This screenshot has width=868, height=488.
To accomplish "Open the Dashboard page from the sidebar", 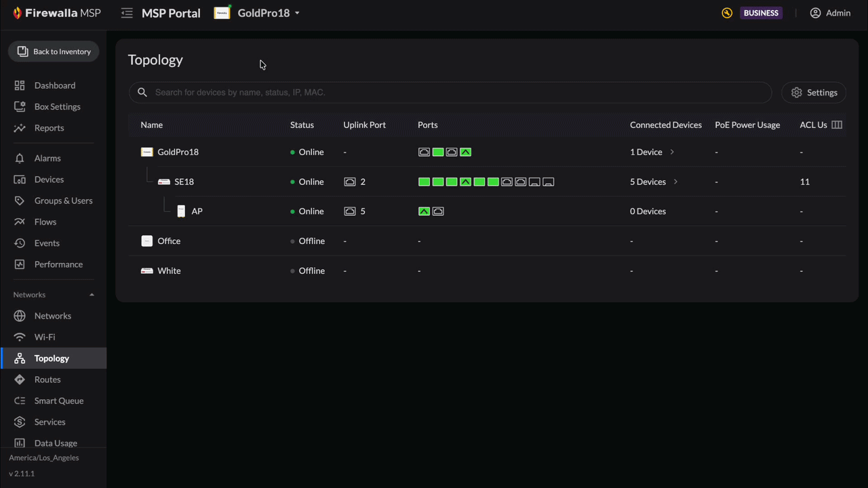I will click(x=54, y=85).
